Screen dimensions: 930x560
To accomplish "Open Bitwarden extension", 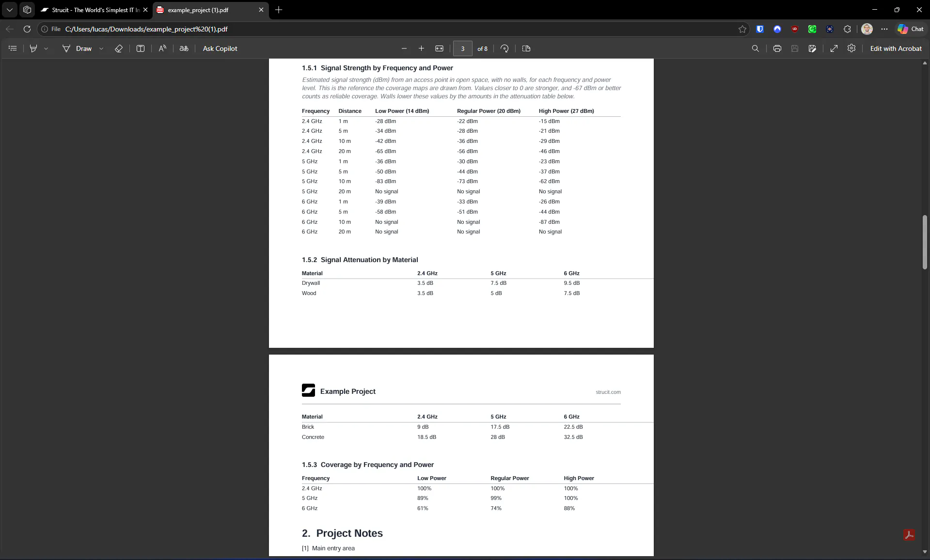I will (760, 29).
